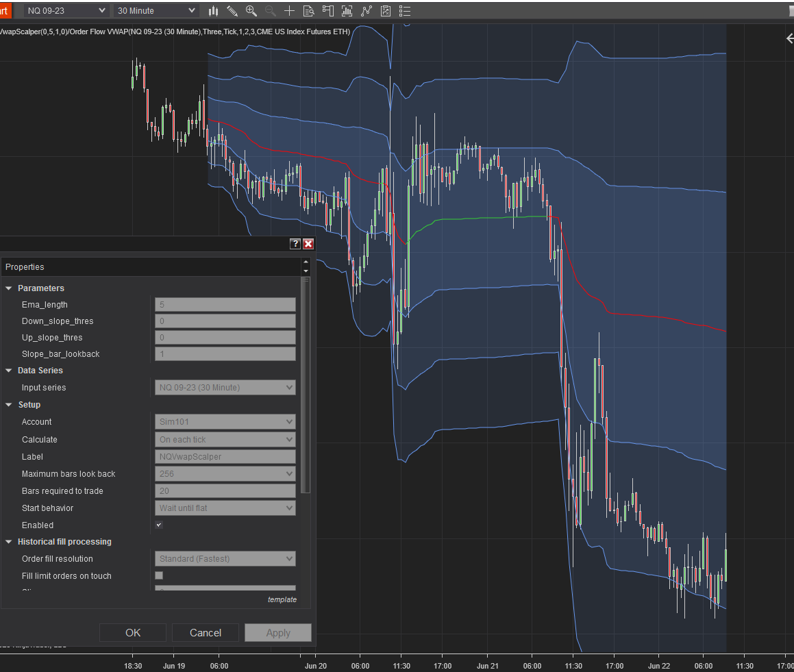This screenshot has height=672, width=794.
Task: Click the Jun 19 date axis label
Action: click(174, 666)
